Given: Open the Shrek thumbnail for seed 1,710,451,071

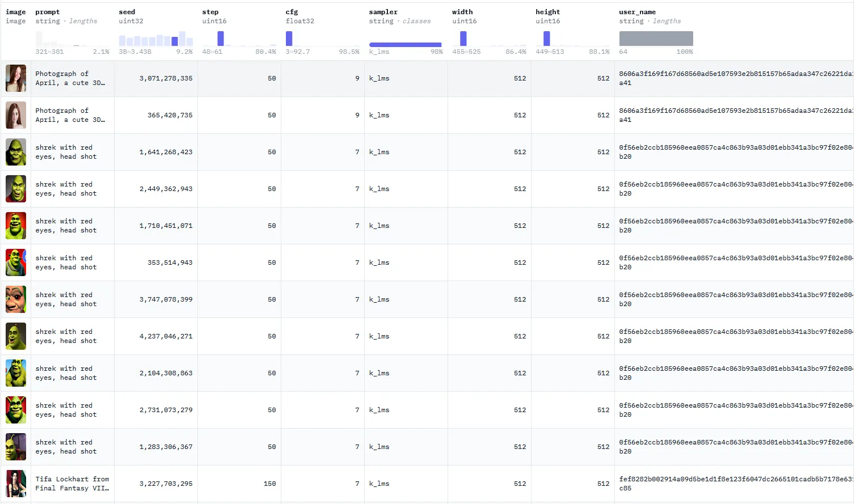Looking at the screenshot, I should click(16, 226).
